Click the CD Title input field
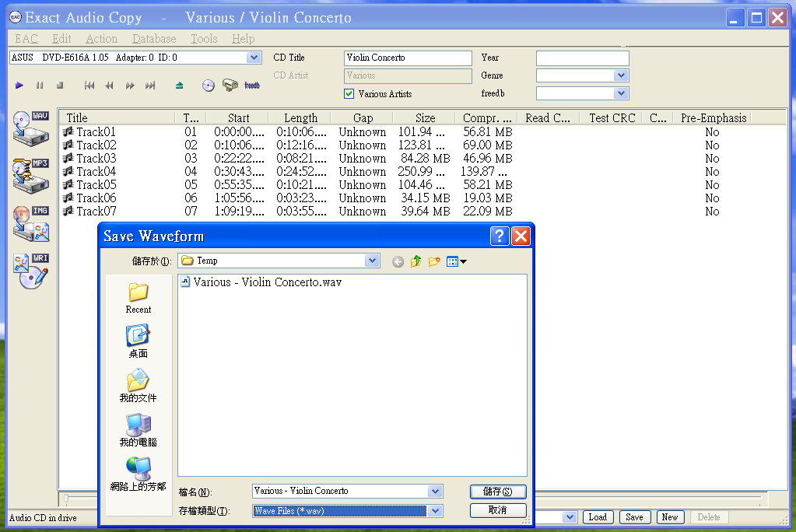Viewport: 796px width, 532px height. [408, 58]
